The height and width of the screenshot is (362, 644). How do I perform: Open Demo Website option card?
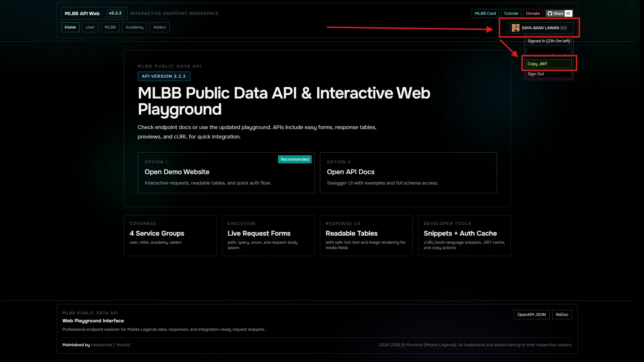click(x=226, y=173)
